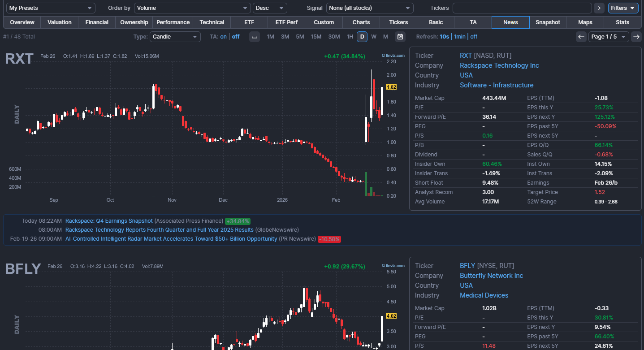The image size is (644, 350).
Task: Open Rackspace Technology Inc company link
Action: coord(499,65)
